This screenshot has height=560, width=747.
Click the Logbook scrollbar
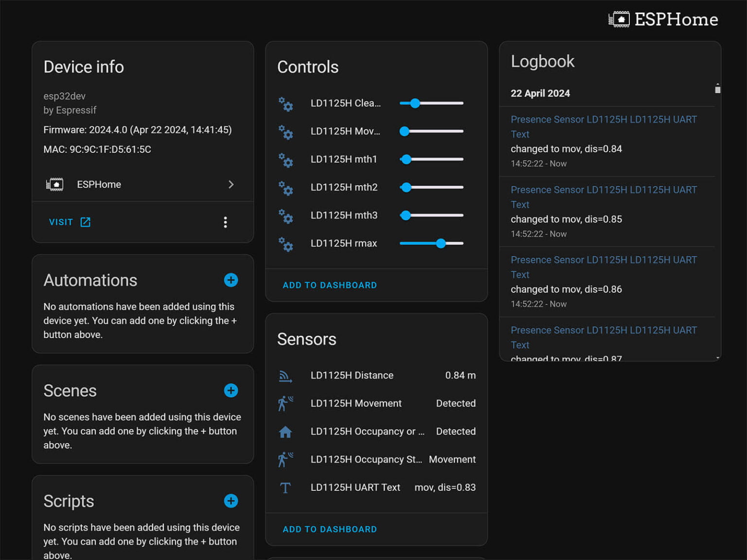coord(717,89)
